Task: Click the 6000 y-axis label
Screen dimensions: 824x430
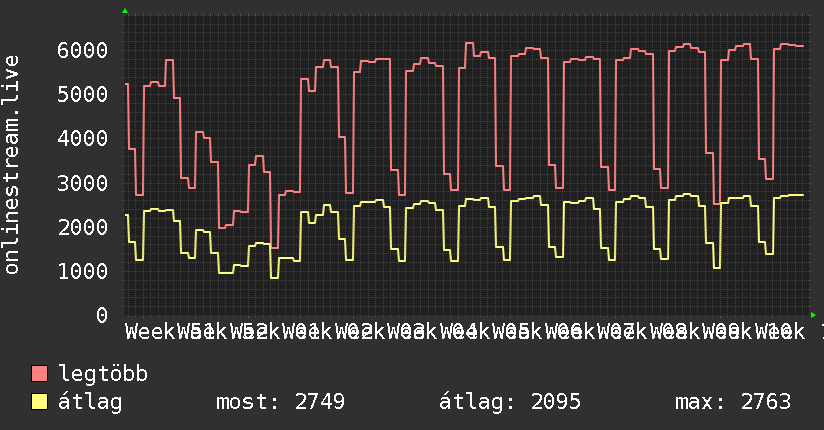Action: coord(83,50)
